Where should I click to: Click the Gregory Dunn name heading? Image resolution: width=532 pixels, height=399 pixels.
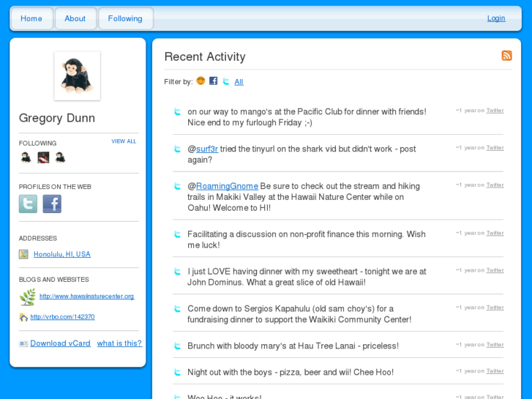[57, 118]
